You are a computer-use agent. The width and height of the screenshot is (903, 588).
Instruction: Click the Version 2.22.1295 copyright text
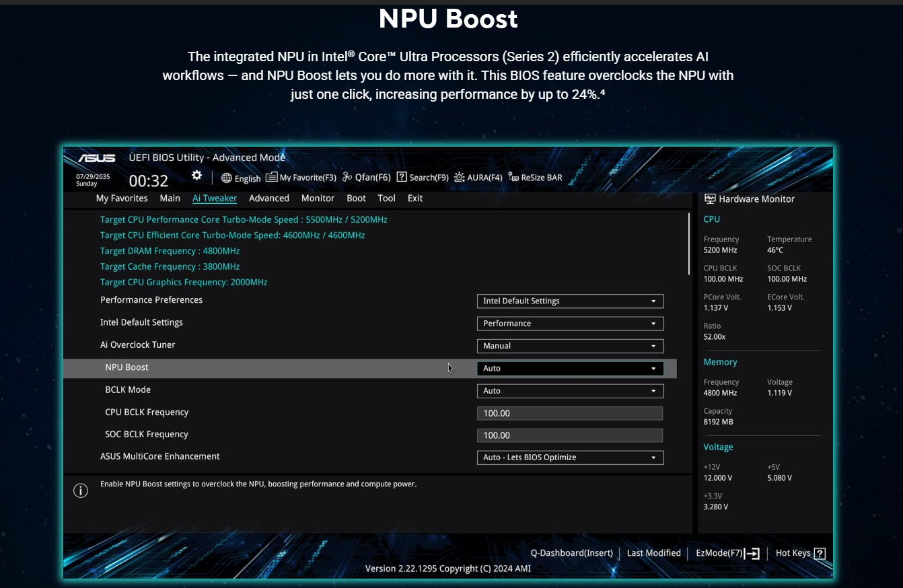click(448, 568)
